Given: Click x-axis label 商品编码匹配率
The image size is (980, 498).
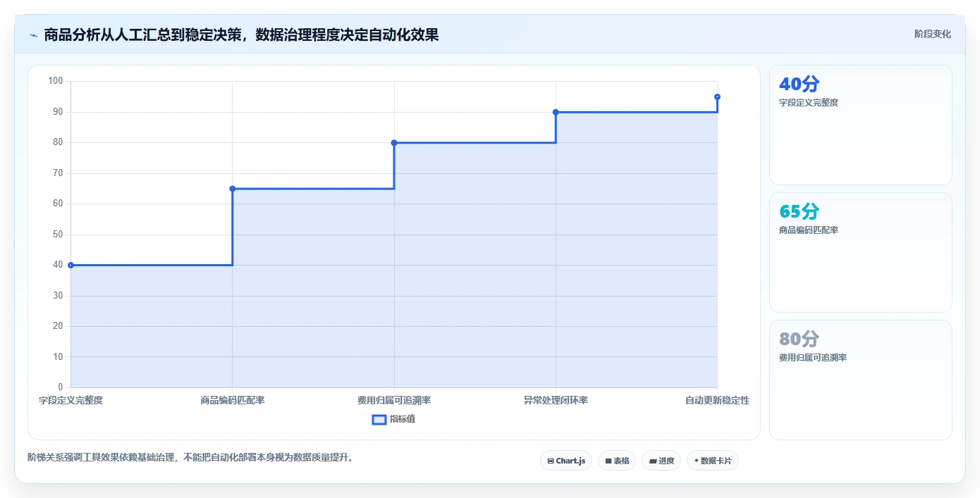Looking at the screenshot, I should (233, 400).
